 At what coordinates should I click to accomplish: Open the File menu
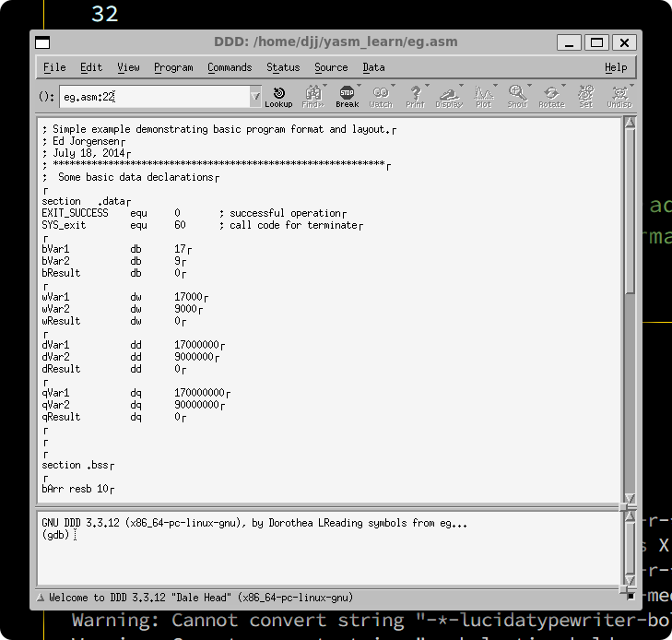[x=54, y=67]
